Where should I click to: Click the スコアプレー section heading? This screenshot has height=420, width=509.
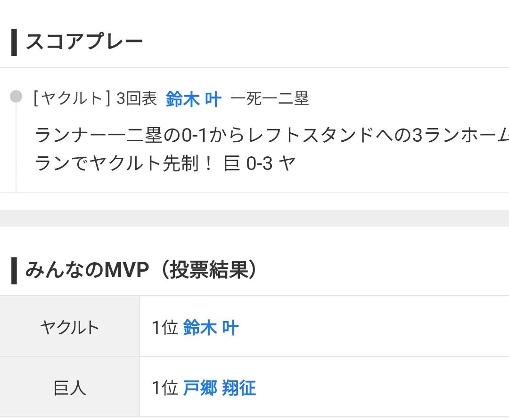coord(84,42)
